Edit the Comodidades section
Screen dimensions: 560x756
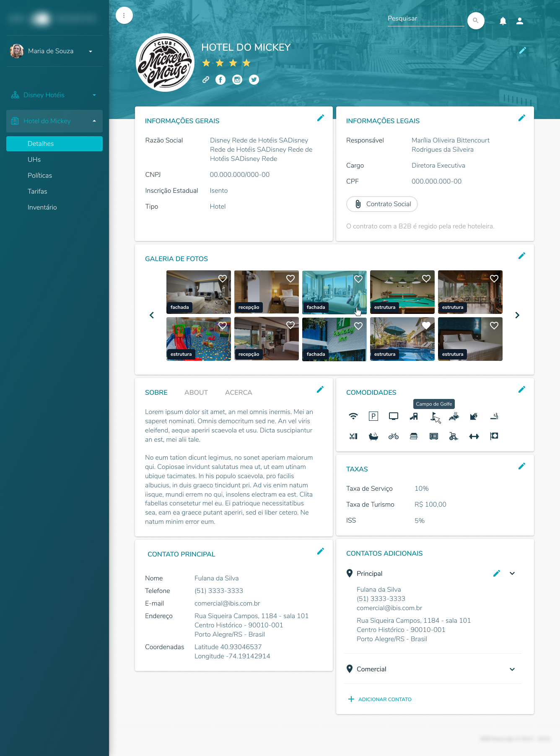pos(522,389)
